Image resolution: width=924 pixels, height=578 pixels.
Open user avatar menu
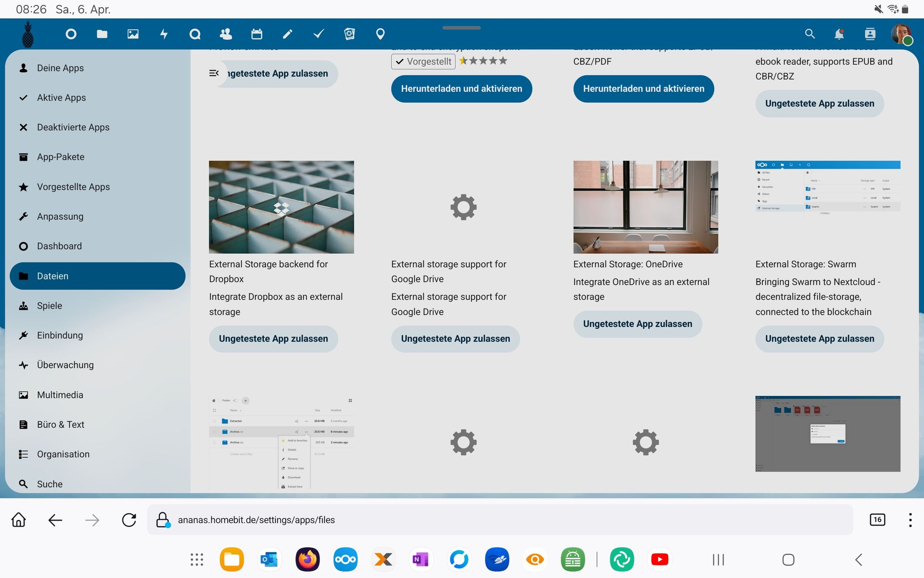pyautogui.click(x=901, y=34)
